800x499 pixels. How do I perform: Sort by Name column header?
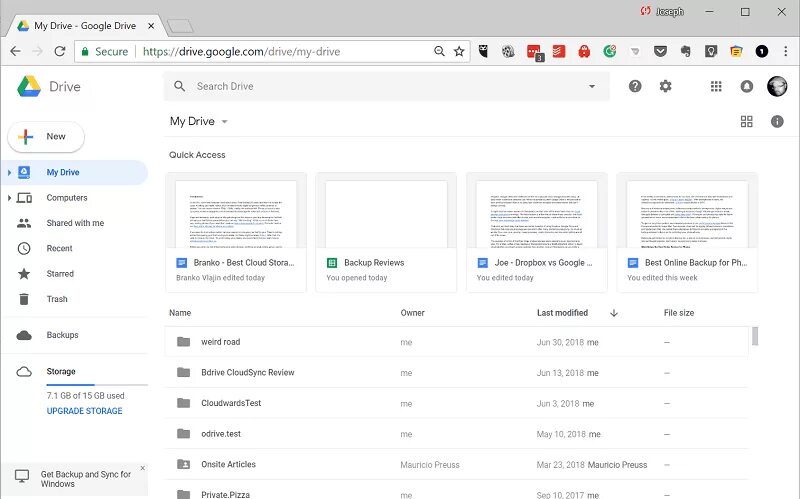tap(180, 313)
